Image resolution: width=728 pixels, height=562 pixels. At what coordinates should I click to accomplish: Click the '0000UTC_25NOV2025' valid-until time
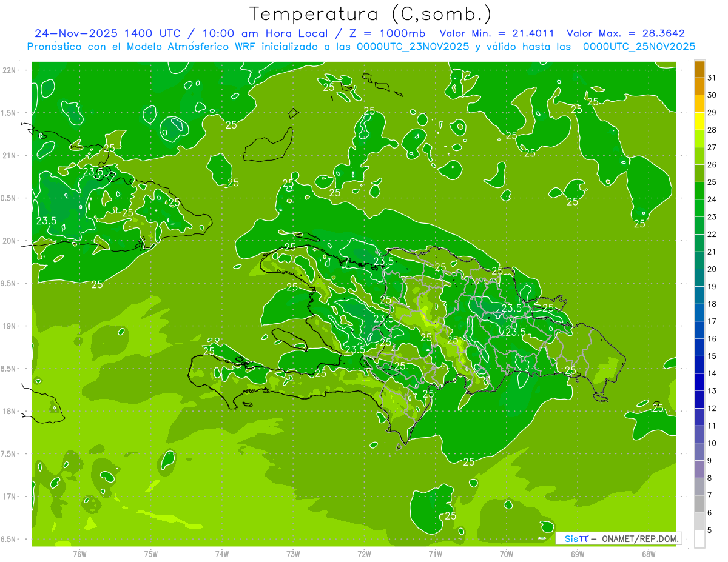(x=639, y=47)
